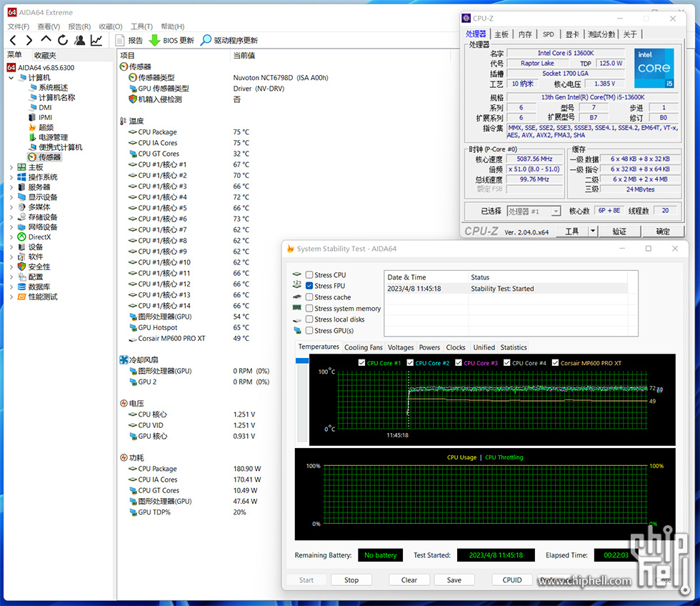Image resolution: width=700 pixels, height=606 pixels.
Task: Select 超频 flame icon entry
Action: point(41,127)
